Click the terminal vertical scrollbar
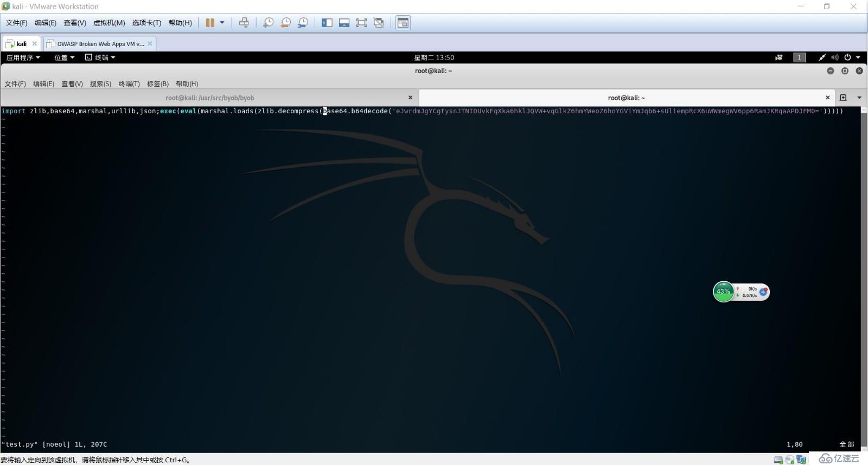The image size is (868, 465). click(864, 279)
